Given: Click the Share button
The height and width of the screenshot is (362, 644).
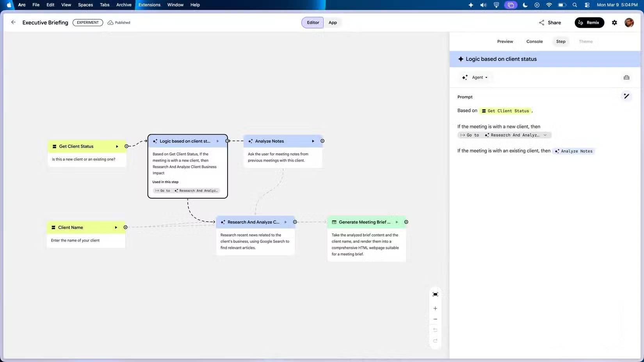Looking at the screenshot, I should 550,23.
